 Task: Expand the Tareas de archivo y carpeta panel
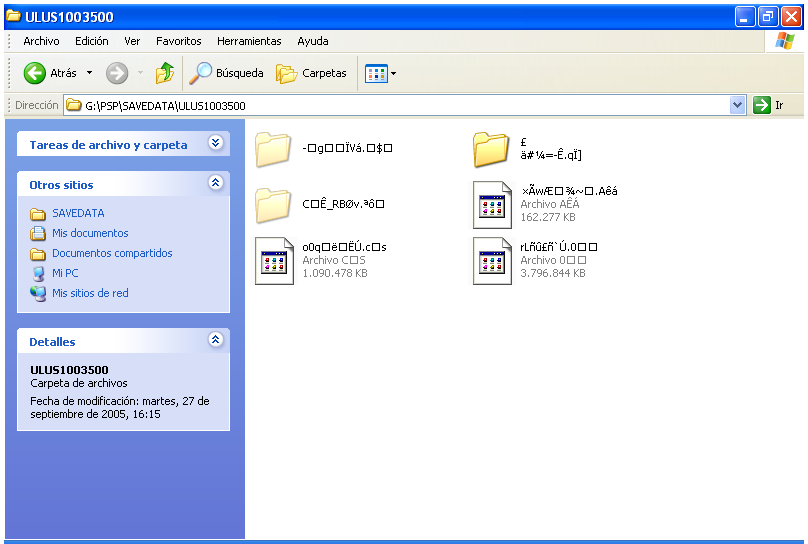click(215, 144)
